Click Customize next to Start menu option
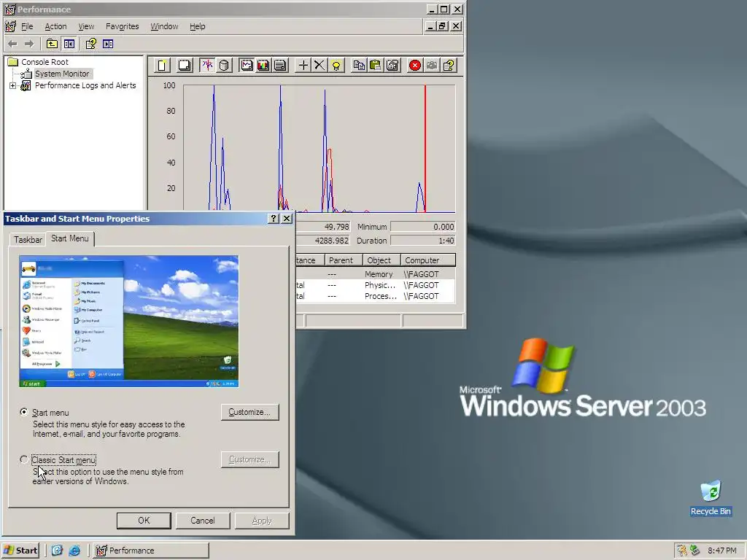 (249, 413)
